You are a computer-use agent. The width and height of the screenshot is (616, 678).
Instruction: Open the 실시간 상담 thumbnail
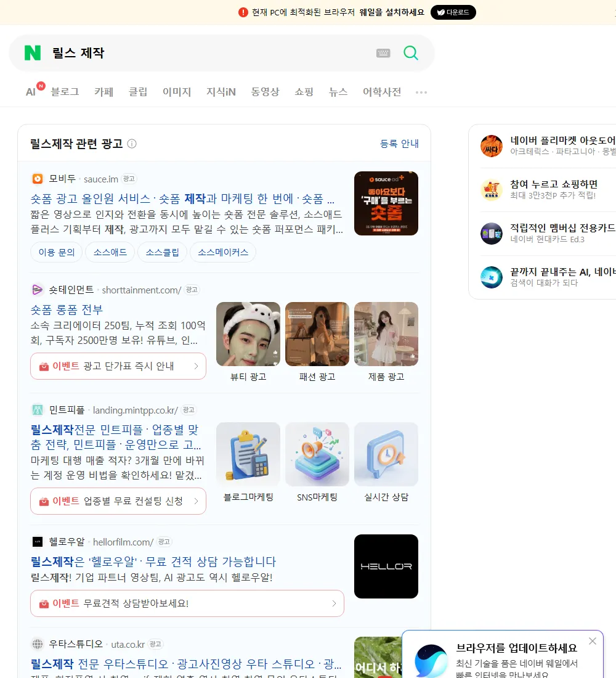(386, 454)
